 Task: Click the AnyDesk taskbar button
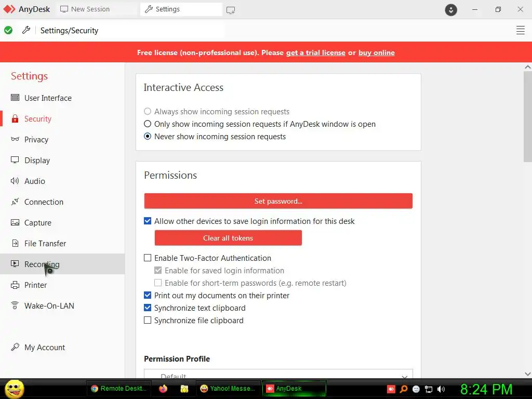294,389
